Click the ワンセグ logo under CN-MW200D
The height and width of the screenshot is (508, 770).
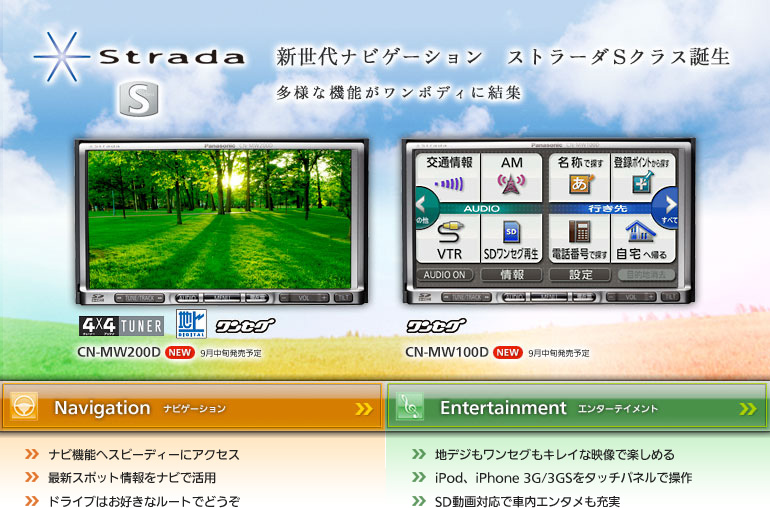tap(245, 325)
